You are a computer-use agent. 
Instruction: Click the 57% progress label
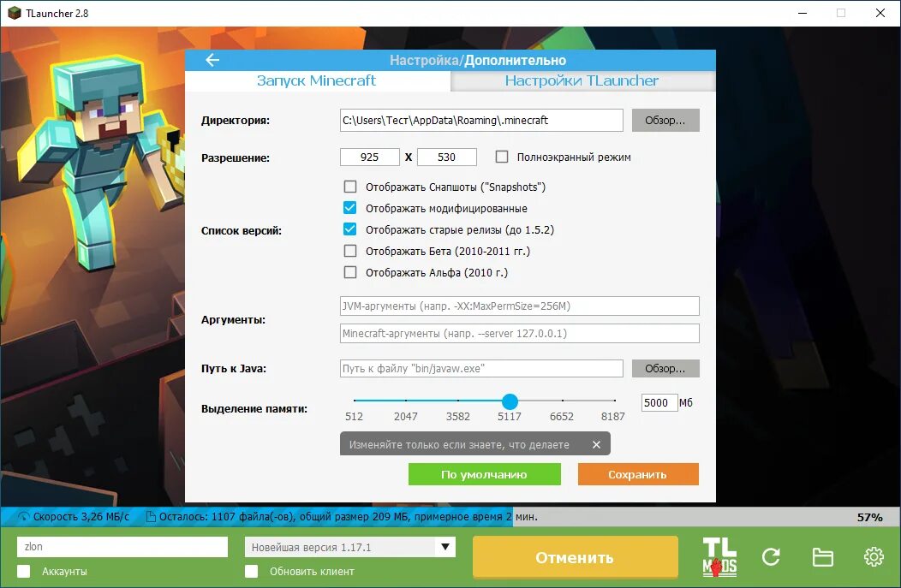coord(870,517)
